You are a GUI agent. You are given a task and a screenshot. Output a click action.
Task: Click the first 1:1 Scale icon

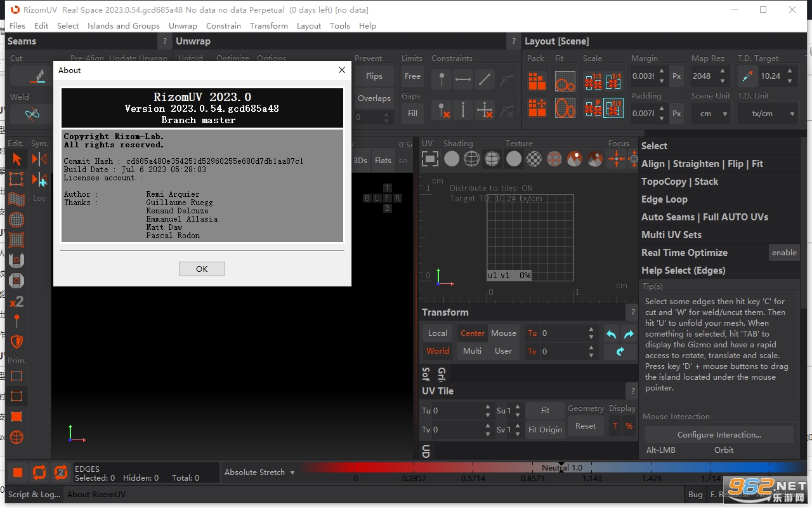(x=593, y=81)
